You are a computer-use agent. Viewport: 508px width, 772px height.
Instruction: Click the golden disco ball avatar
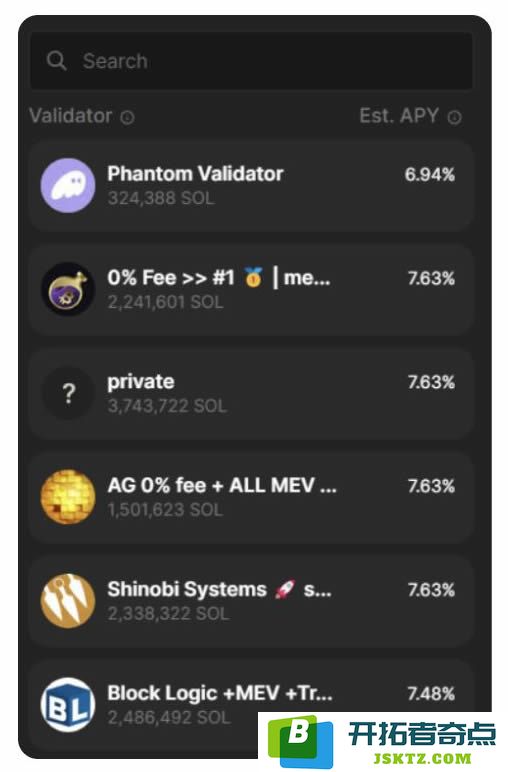(67, 497)
